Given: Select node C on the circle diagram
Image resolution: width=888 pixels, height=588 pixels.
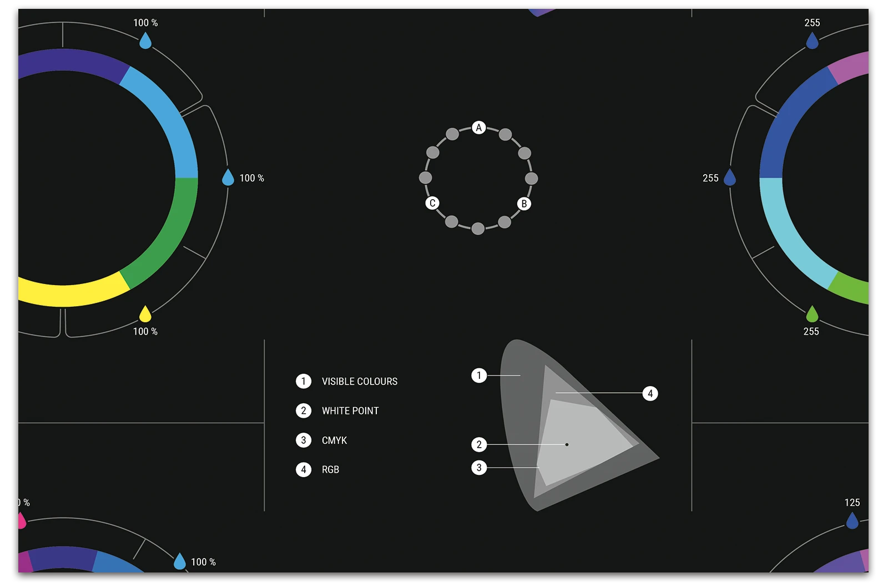Looking at the screenshot, I should [432, 203].
